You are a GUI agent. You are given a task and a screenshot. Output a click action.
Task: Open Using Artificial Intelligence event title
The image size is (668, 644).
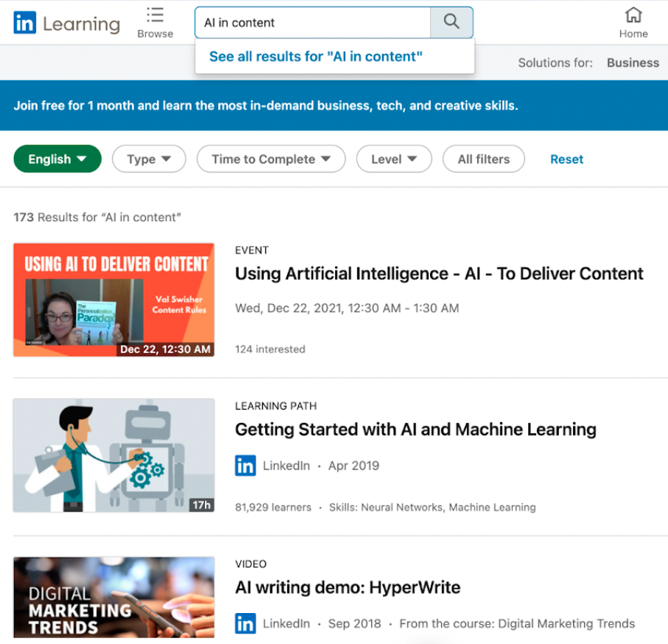pos(439,273)
